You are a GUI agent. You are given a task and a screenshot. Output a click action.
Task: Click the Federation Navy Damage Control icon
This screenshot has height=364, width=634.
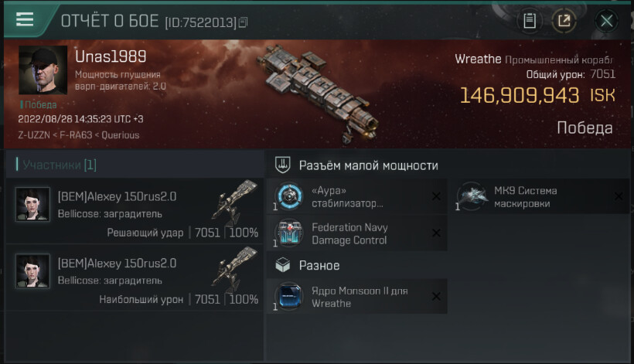(x=288, y=233)
